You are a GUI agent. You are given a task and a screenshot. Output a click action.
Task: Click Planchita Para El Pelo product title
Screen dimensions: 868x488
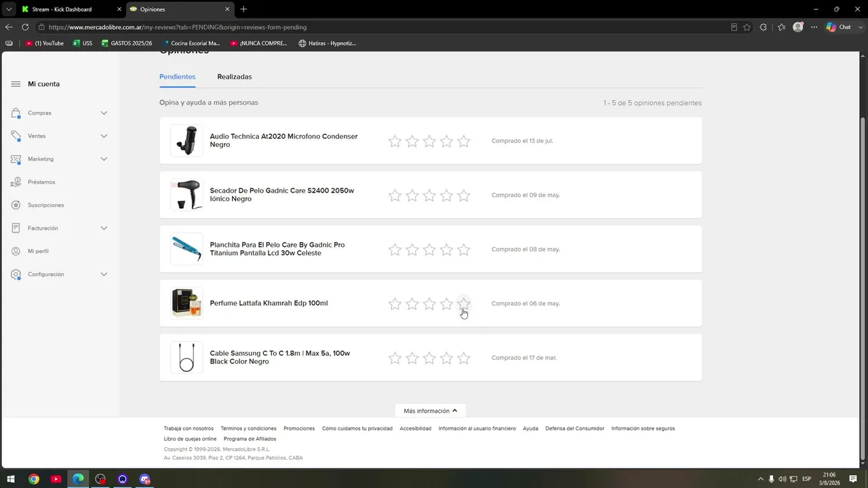[x=277, y=249]
